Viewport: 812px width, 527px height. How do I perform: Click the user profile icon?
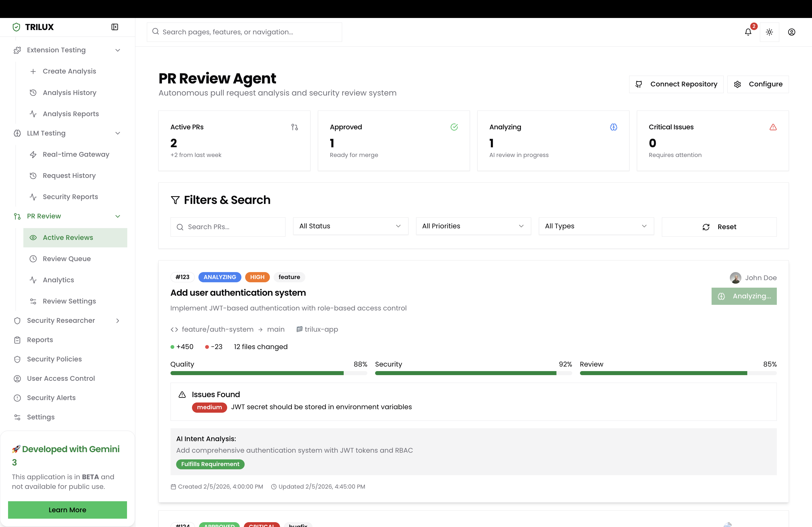pyautogui.click(x=792, y=32)
